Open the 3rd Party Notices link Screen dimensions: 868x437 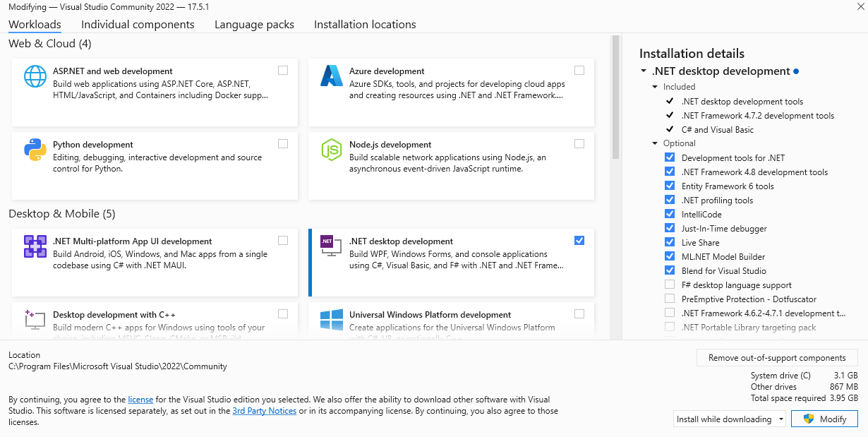coord(264,411)
